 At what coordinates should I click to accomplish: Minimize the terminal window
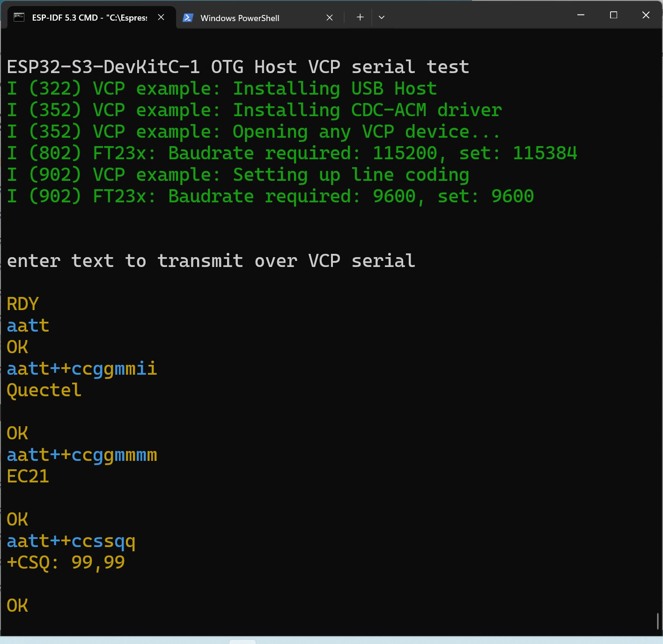(x=581, y=15)
